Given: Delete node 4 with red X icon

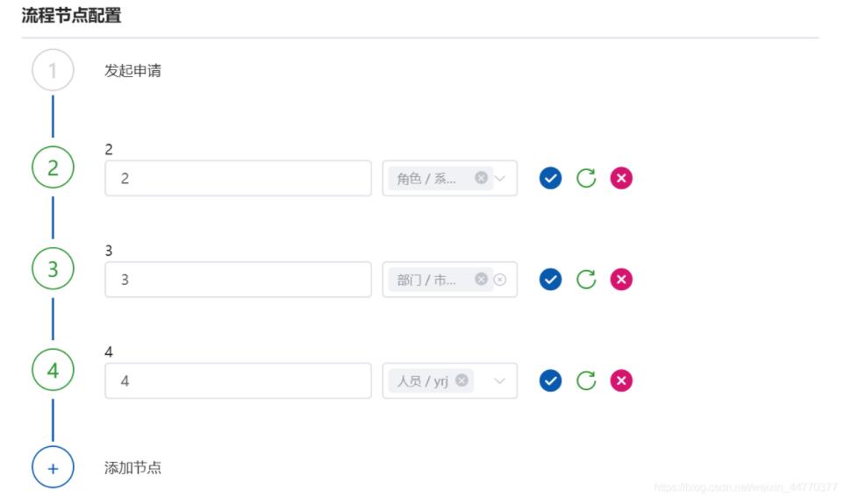Looking at the screenshot, I should 621,380.
